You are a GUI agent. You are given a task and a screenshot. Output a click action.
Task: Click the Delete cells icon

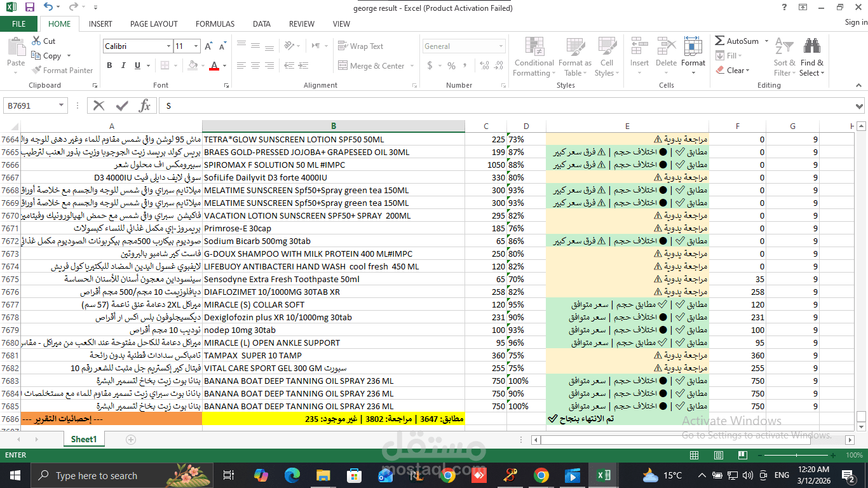click(666, 46)
